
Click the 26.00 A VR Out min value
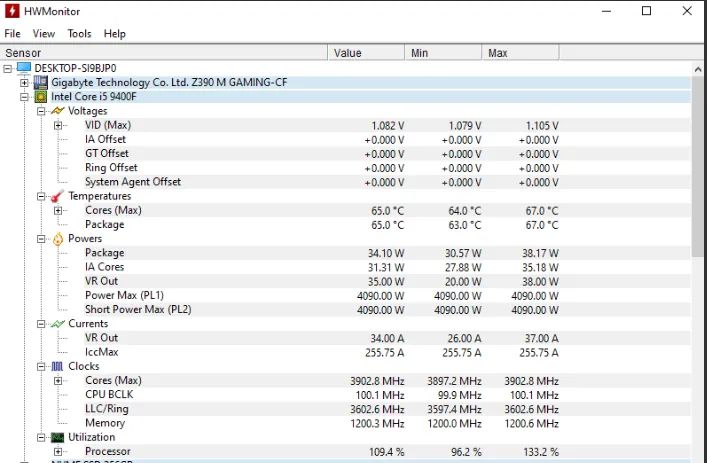463,339
